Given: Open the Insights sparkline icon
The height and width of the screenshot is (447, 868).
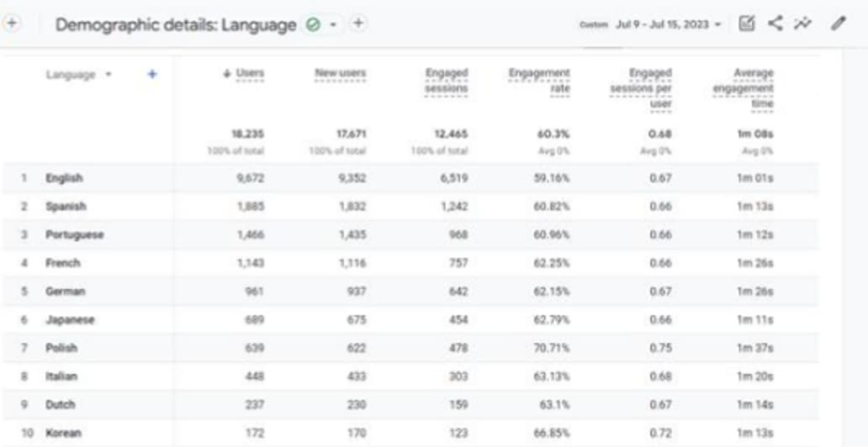Looking at the screenshot, I should [802, 24].
